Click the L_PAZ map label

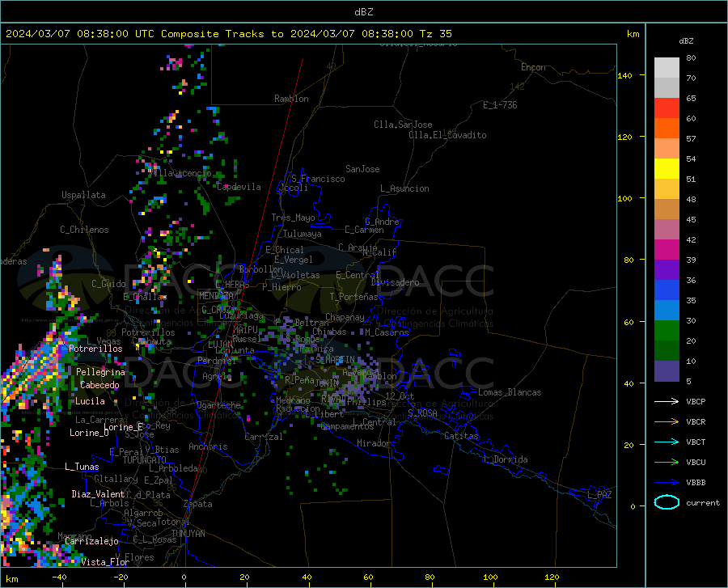click(x=599, y=495)
